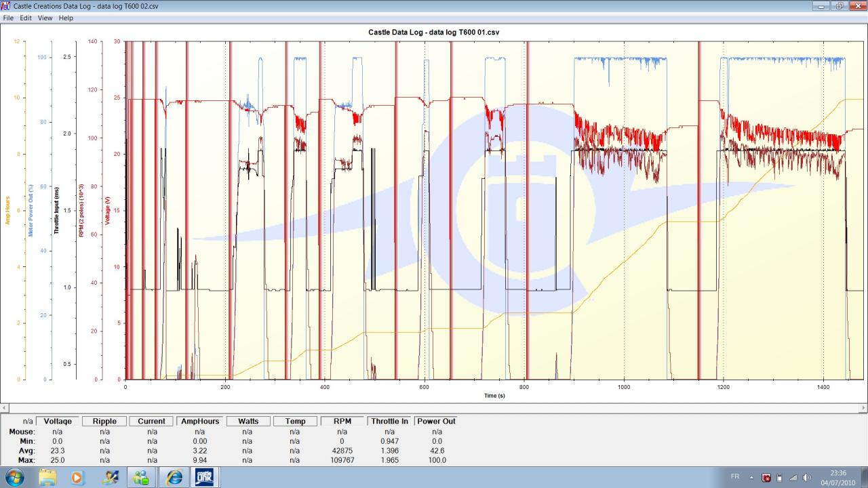Click the battery power tray icon
868x488 pixels.
[779, 477]
